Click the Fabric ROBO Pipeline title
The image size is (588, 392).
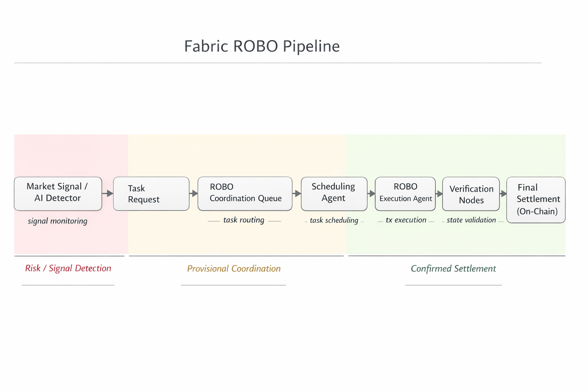point(262,46)
